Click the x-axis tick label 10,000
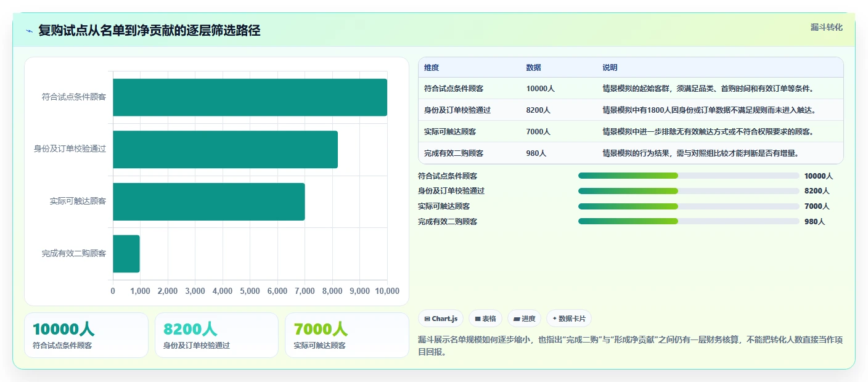The height and width of the screenshot is (382, 868). [x=386, y=291]
